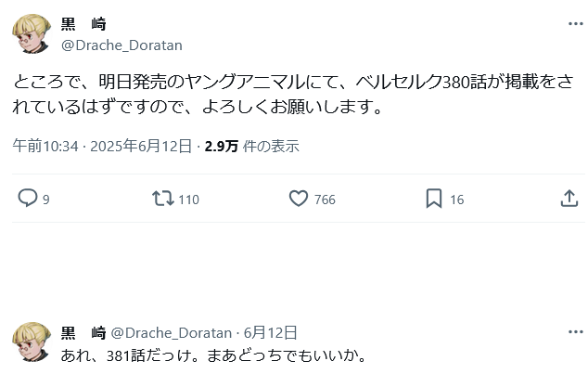The width and height of the screenshot is (588, 374).
Task: Open the reply tweet's three-dot more menu
Action: (575, 331)
